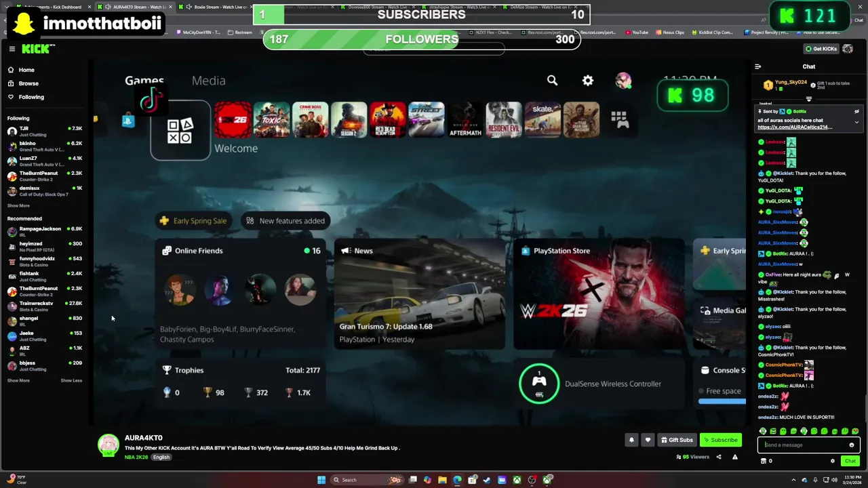The image size is (868, 488).
Task: Expand the pinned message chevron
Action: (x=856, y=122)
